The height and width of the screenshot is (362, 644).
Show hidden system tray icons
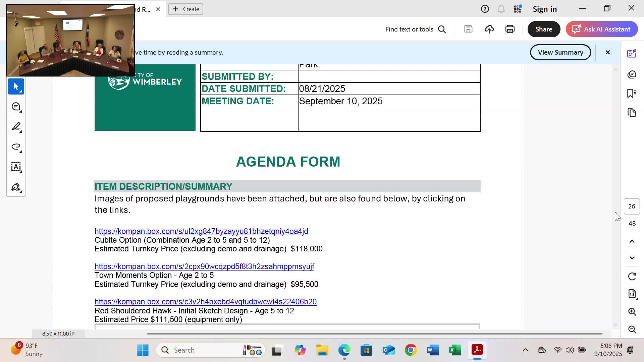525,350
